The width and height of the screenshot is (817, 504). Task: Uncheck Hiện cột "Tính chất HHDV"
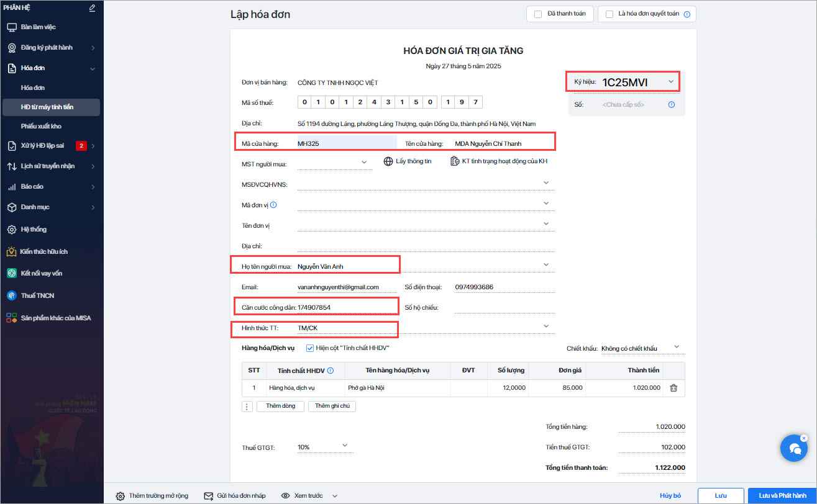point(310,348)
